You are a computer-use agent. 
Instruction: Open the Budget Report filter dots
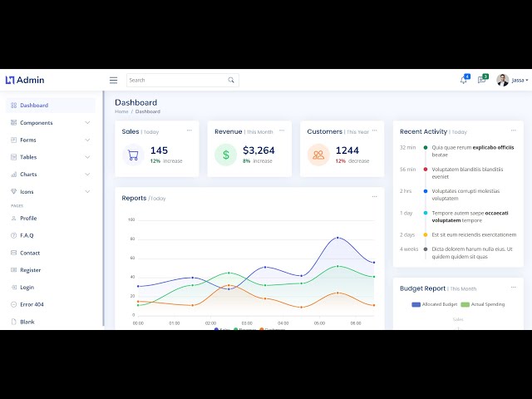coord(514,287)
